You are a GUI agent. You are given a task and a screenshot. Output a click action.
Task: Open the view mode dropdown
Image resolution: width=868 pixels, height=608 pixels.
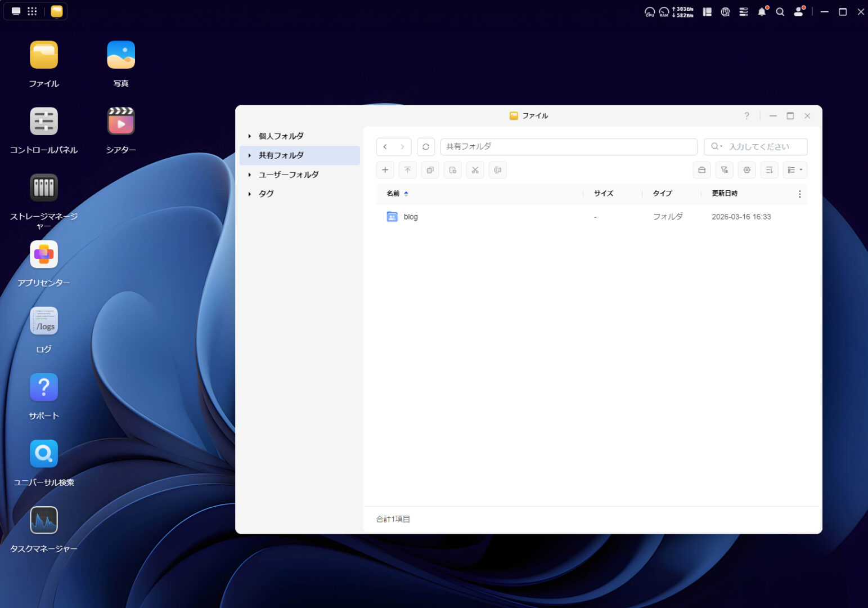pos(794,170)
